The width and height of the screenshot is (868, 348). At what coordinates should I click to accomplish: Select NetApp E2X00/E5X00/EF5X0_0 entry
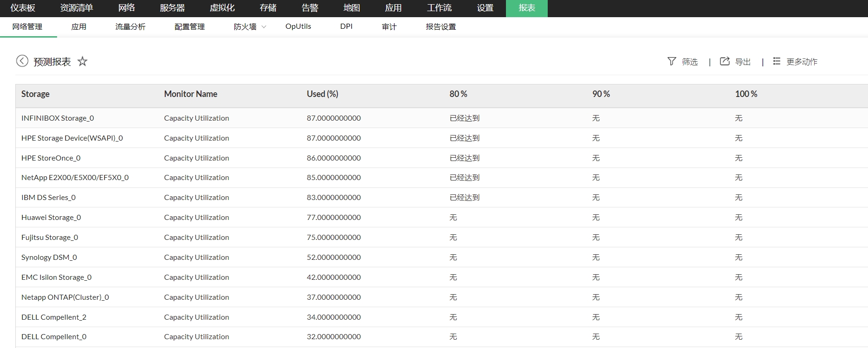point(75,178)
